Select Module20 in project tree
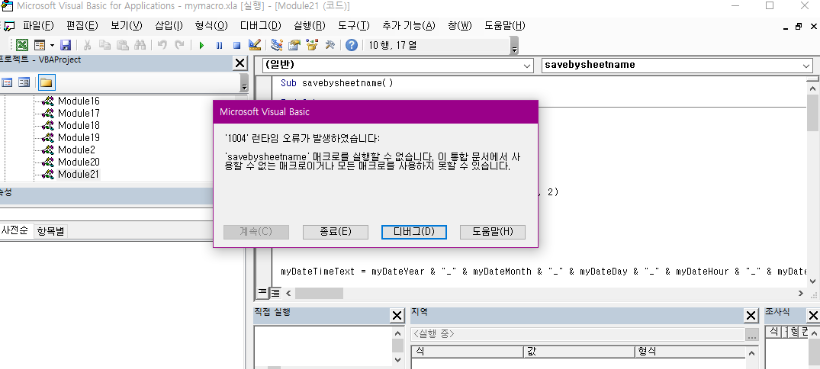 point(78,162)
